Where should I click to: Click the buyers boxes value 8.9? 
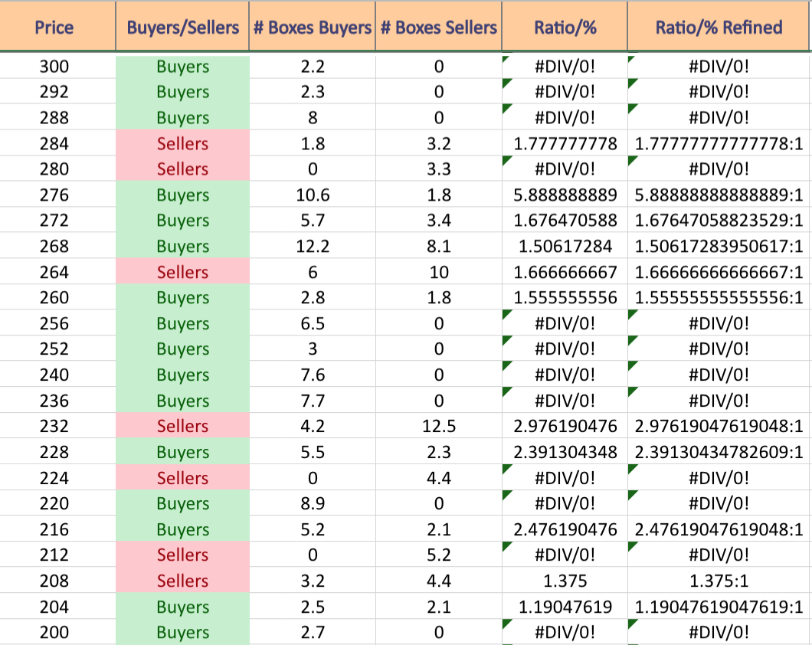tap(313, 503)
